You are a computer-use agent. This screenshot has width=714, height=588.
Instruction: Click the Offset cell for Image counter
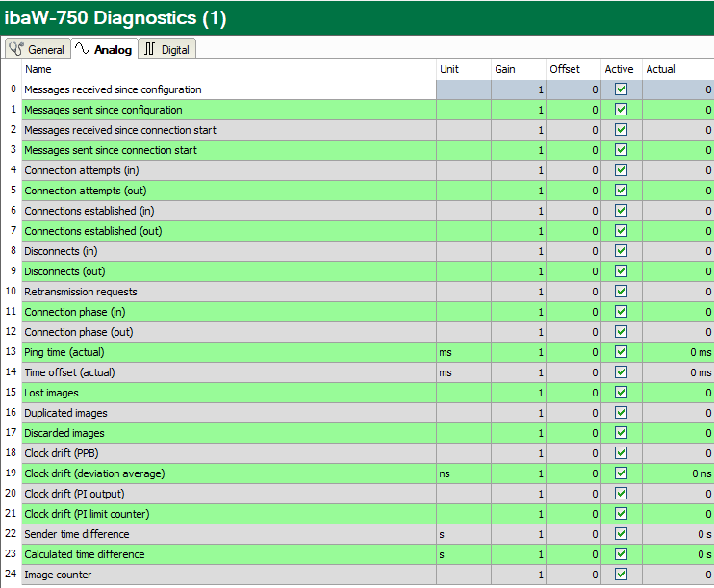[574, 575]
